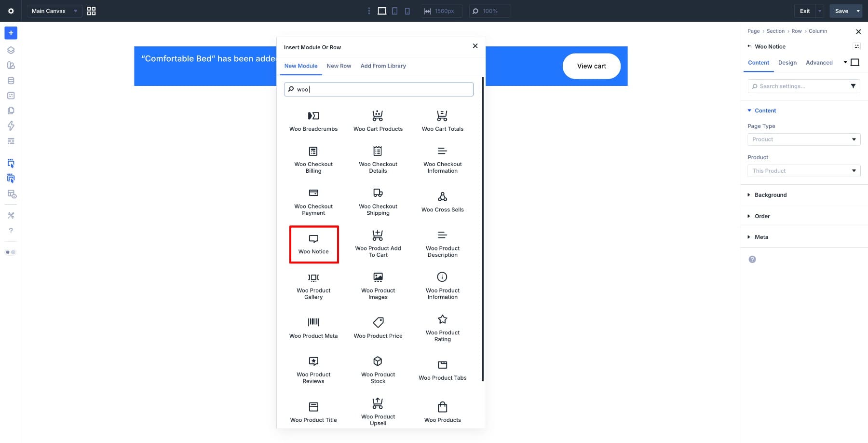The width and height of the screenshot is (868, 443).
Task: Open the Content tab in settings panel
Action: [x=759, y=63]
